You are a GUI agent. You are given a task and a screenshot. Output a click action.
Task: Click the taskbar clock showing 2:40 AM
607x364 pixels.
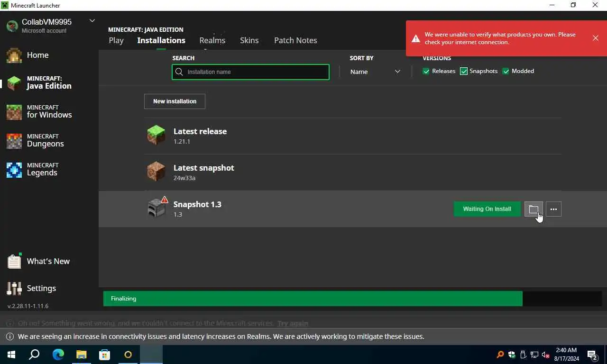tap(566, 355)
